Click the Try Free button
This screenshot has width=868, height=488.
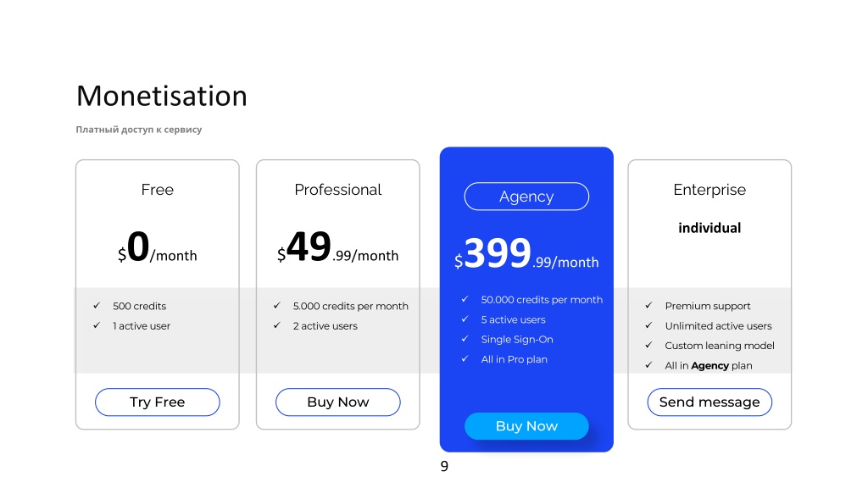pyautogui.click(x=157, y=402)
